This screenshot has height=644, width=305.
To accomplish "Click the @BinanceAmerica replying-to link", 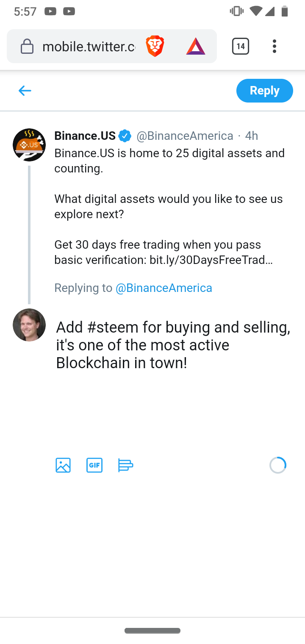I will tap(164, 288).
